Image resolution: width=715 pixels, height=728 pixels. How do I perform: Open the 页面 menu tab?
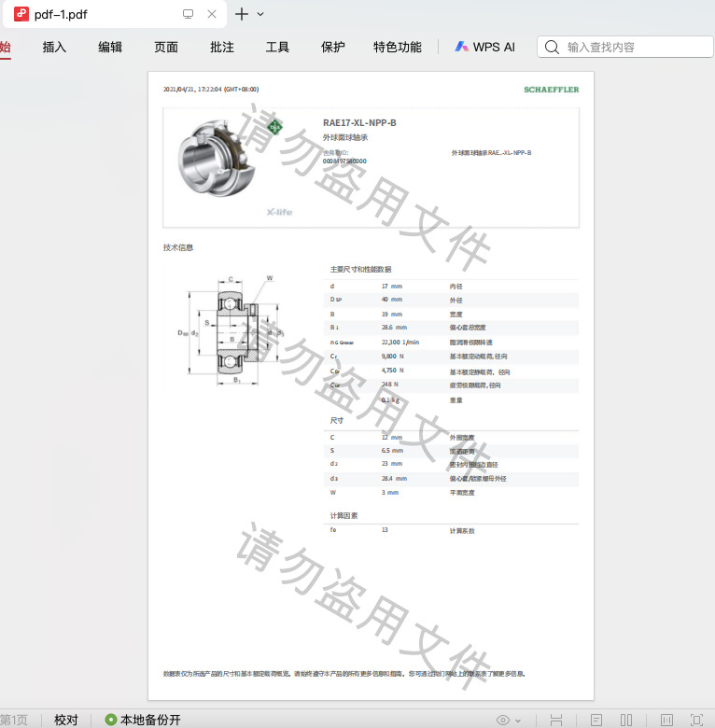pos(166,47)
